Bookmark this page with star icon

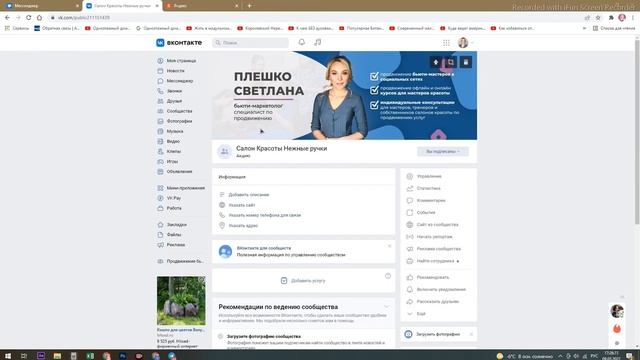pyautogui.click(x=598, y=18)
